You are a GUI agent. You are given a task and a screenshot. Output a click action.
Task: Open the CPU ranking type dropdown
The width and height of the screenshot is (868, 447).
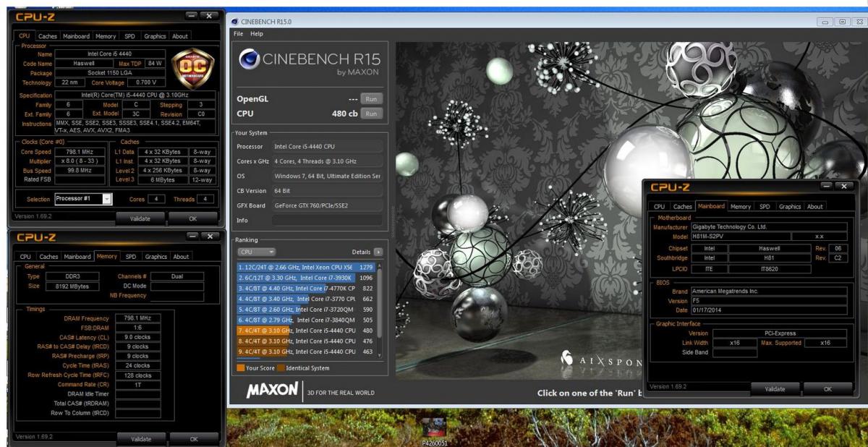click(x=256, y=252)
